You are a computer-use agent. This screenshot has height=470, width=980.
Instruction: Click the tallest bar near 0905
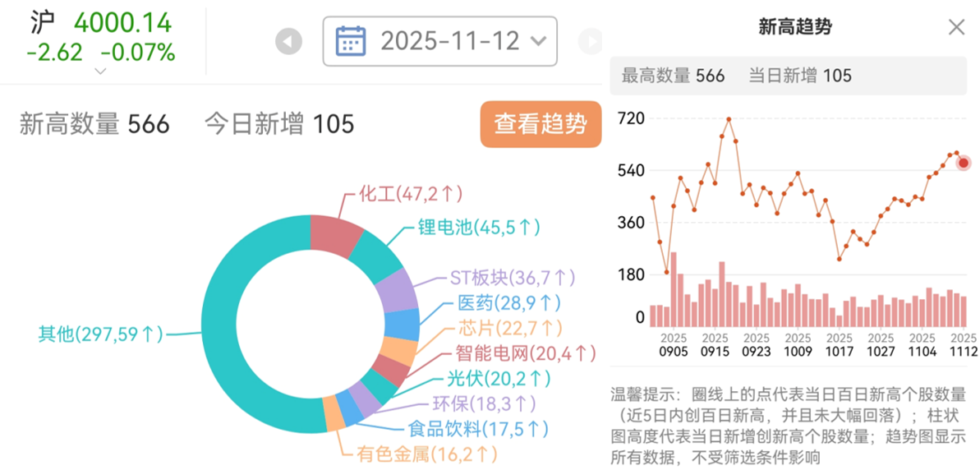pyautogui.click(x=674, y=289)
